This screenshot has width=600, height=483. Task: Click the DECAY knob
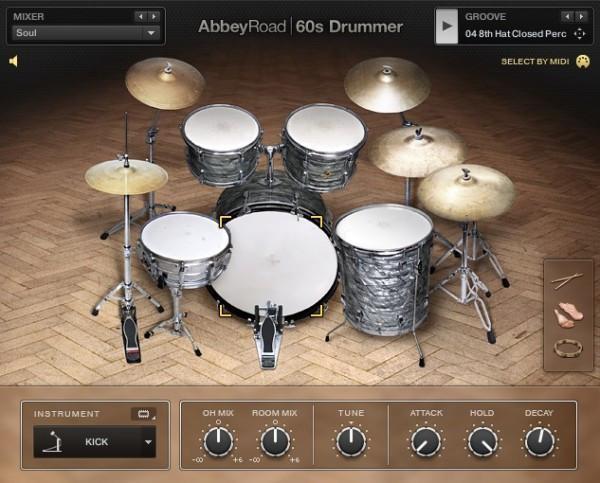click(539, 441)
